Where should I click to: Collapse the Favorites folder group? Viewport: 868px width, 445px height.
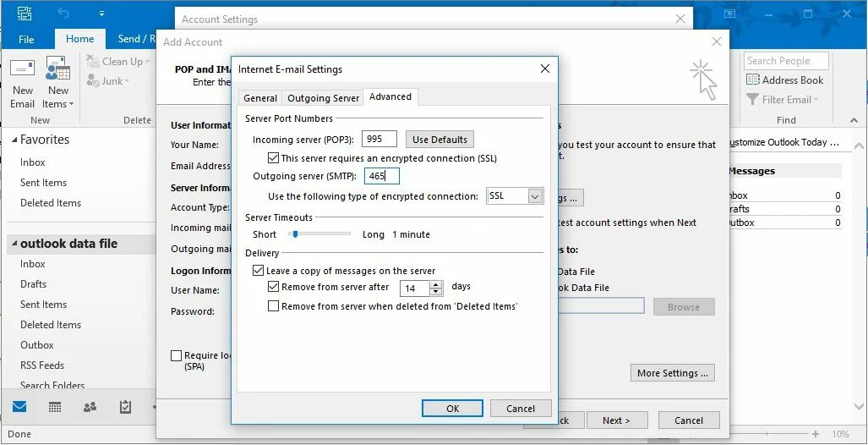14,140
